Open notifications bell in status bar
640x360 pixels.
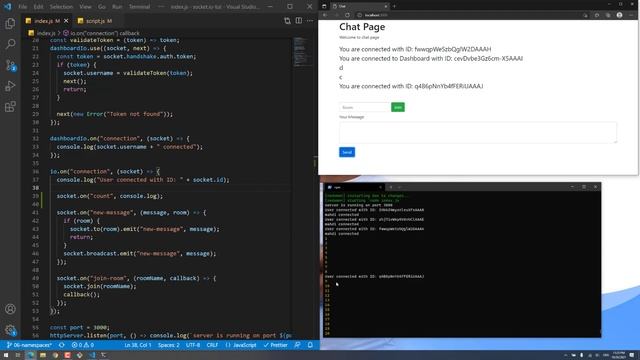coord(310,345)
